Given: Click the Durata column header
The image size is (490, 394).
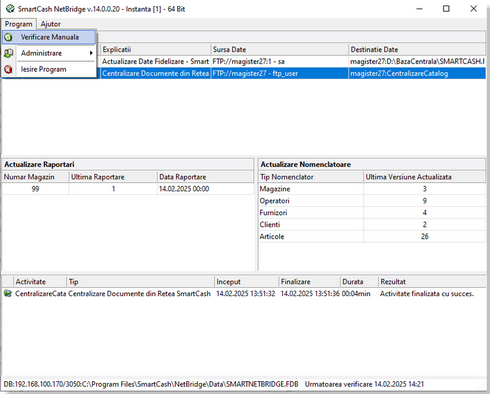Looking at the screenshot, I should click(359, 282).
